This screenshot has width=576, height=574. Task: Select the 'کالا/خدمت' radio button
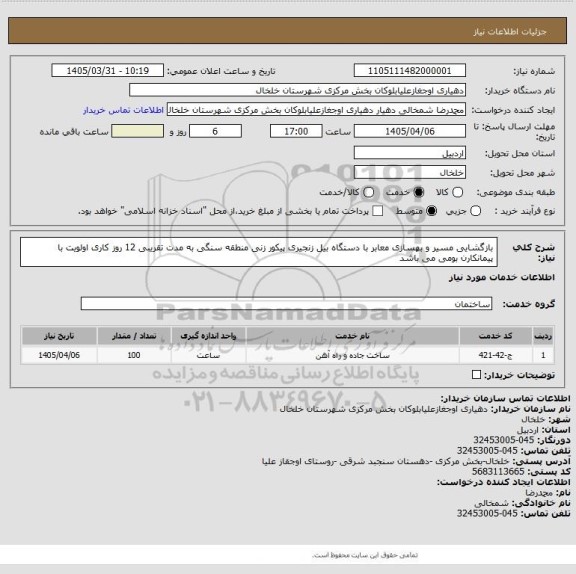click(368, 192)
